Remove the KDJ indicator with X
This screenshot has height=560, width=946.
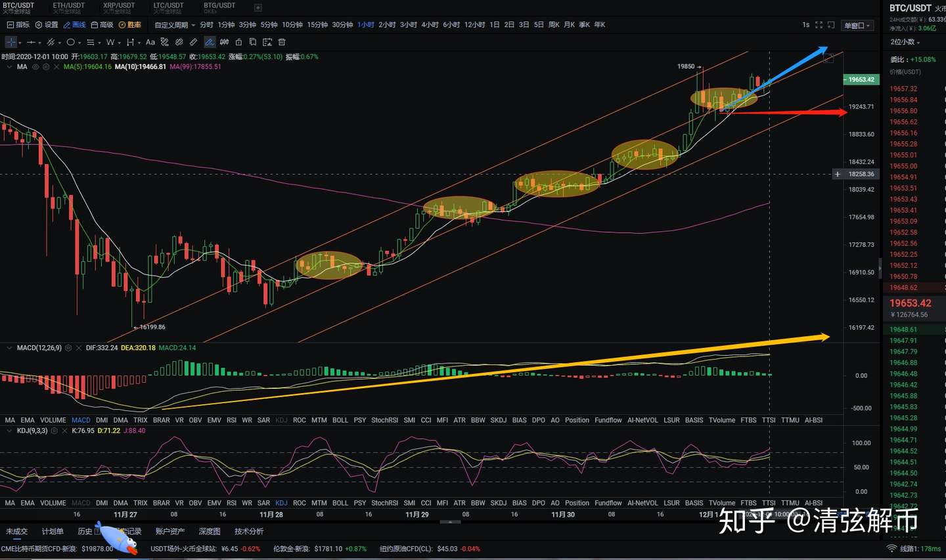coord(65,431)
